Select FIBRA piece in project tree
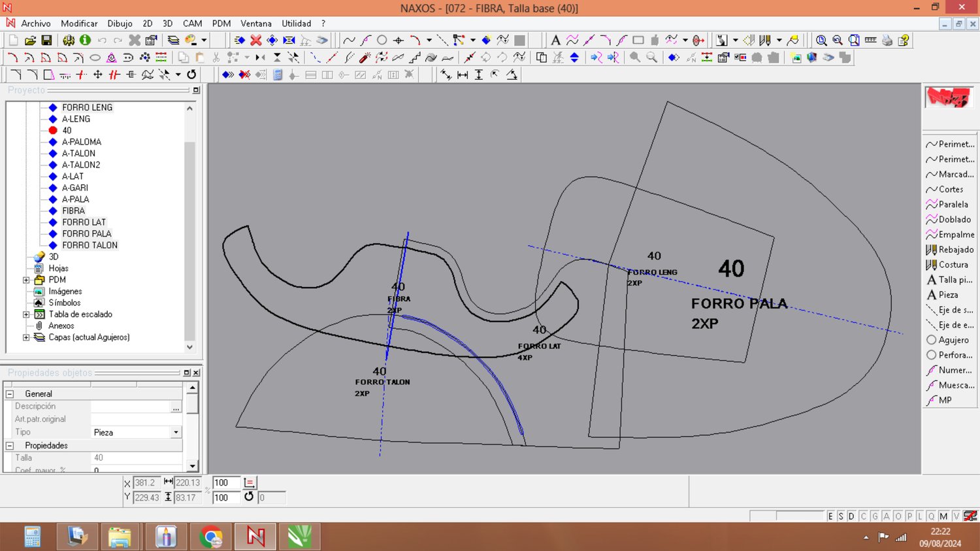The width and height of the screenshot is (980, 551). point(73,210)
